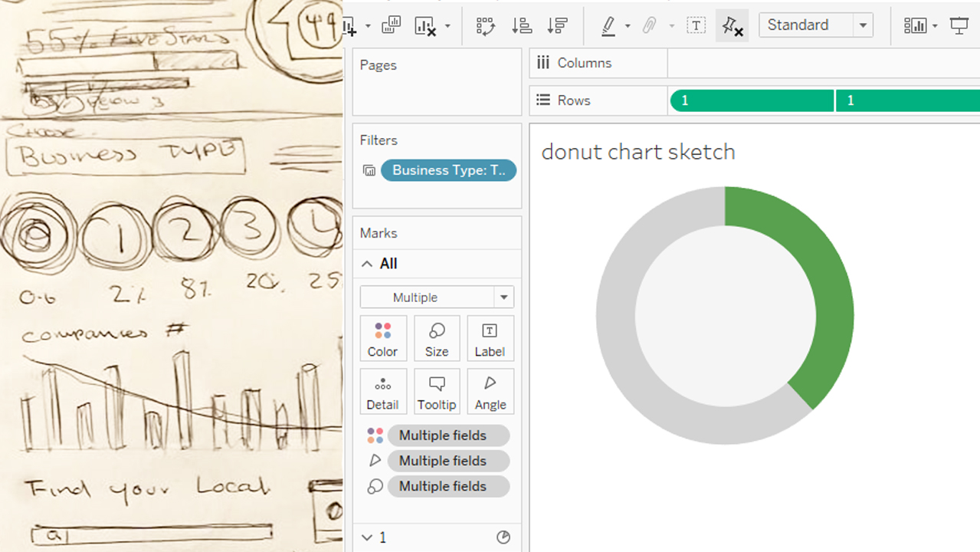Sort descending using toolbar icon
The height and width of the screenshot is (552, 980).
[557, 25]
